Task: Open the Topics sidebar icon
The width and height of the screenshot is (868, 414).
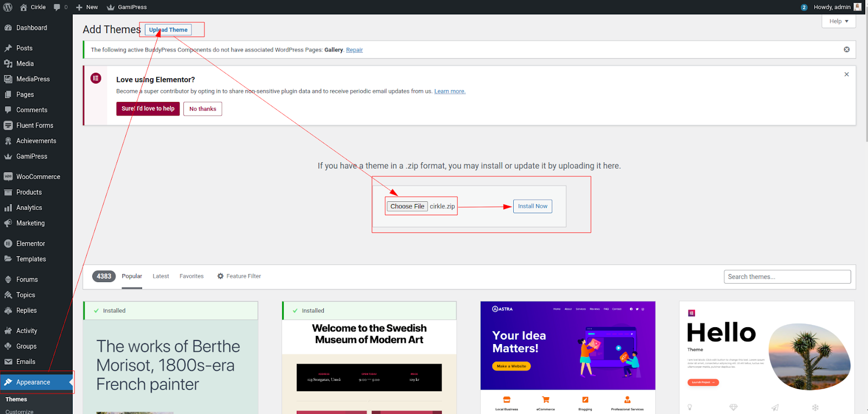Action: pyautogui.click(x=8, y=295)
